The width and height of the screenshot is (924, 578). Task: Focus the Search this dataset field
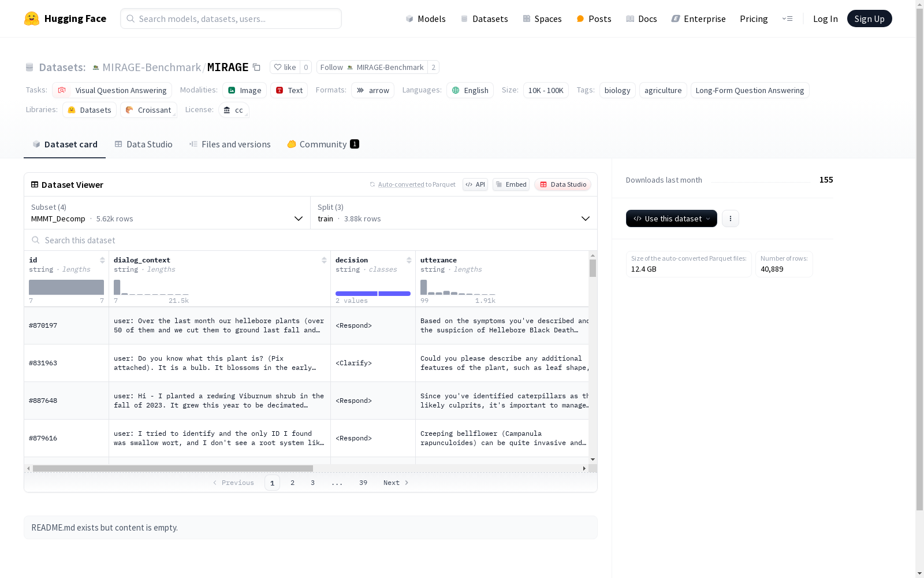(x=311, y=240)
